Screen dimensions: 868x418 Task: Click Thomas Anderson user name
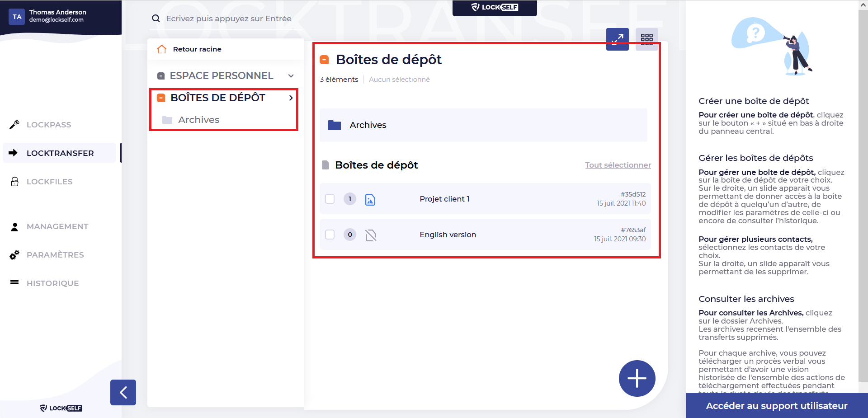57,12
